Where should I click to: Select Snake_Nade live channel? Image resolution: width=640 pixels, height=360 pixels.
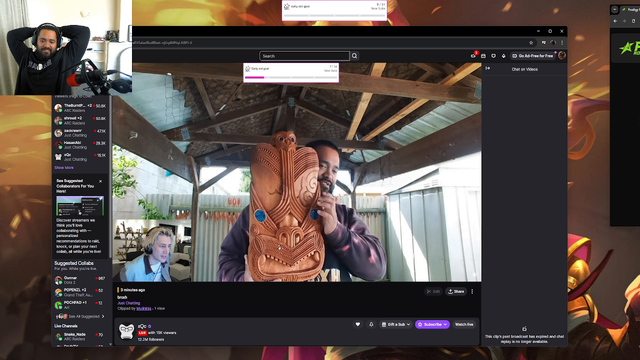(81, 336)
